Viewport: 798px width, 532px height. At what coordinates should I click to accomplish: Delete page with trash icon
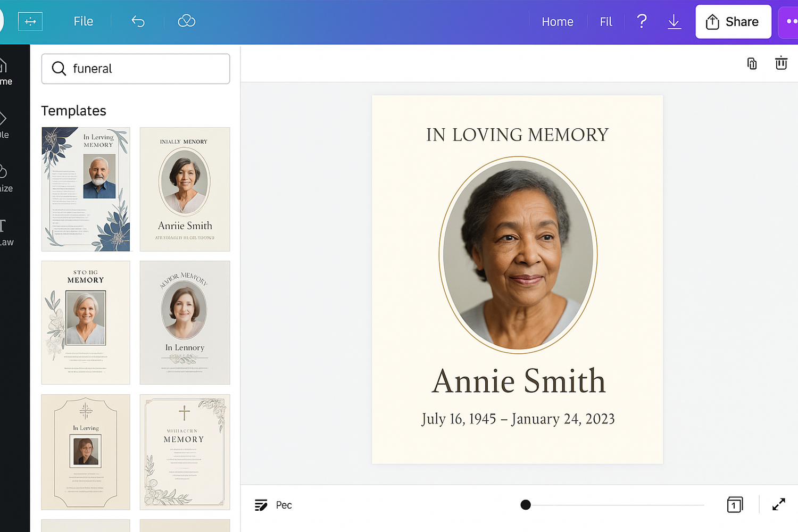tap(781, 63)
